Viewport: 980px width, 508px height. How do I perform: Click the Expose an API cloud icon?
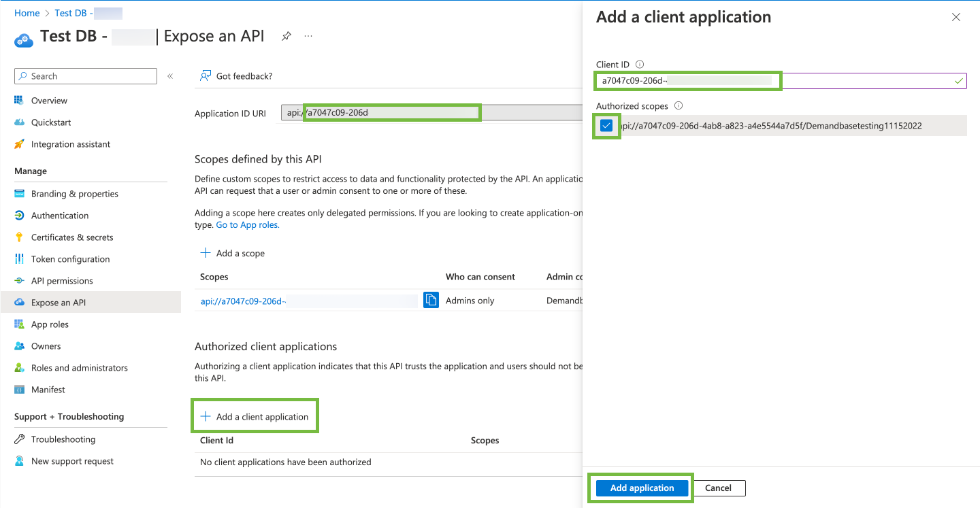click(19, 303)
